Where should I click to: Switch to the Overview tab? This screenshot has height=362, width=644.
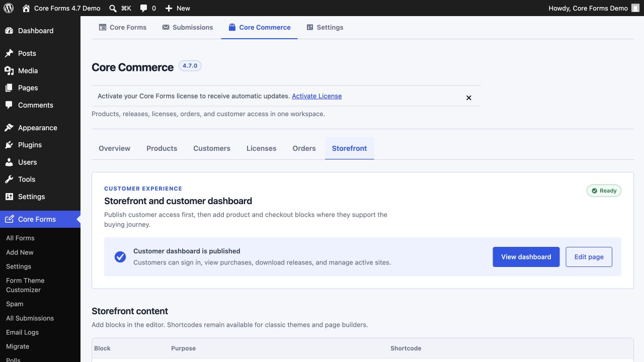pyautogui.click(x=114, y=148)
